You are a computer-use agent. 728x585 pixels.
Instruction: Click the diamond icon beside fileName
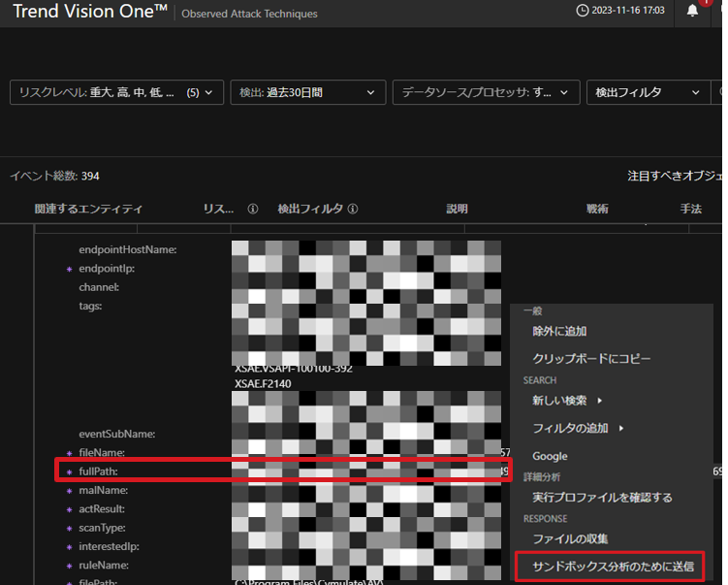coord(69,453)
